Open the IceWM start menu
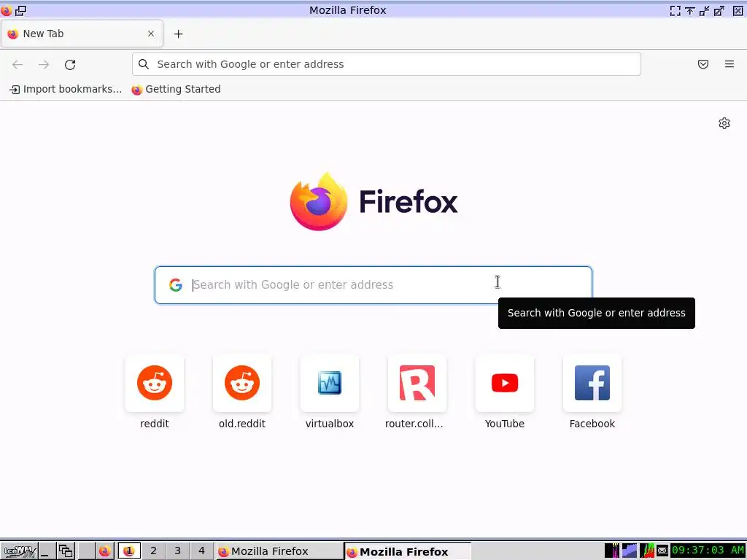 (19, 551)
